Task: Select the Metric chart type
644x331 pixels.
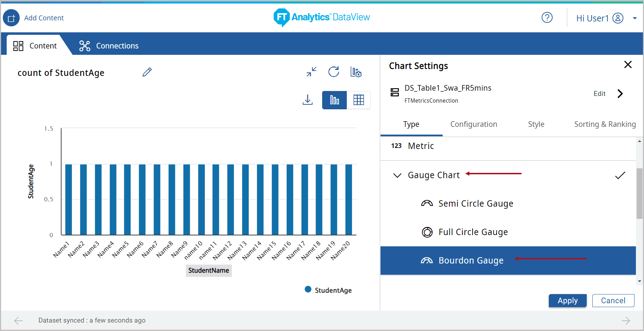Action: [x=508, y=146]
